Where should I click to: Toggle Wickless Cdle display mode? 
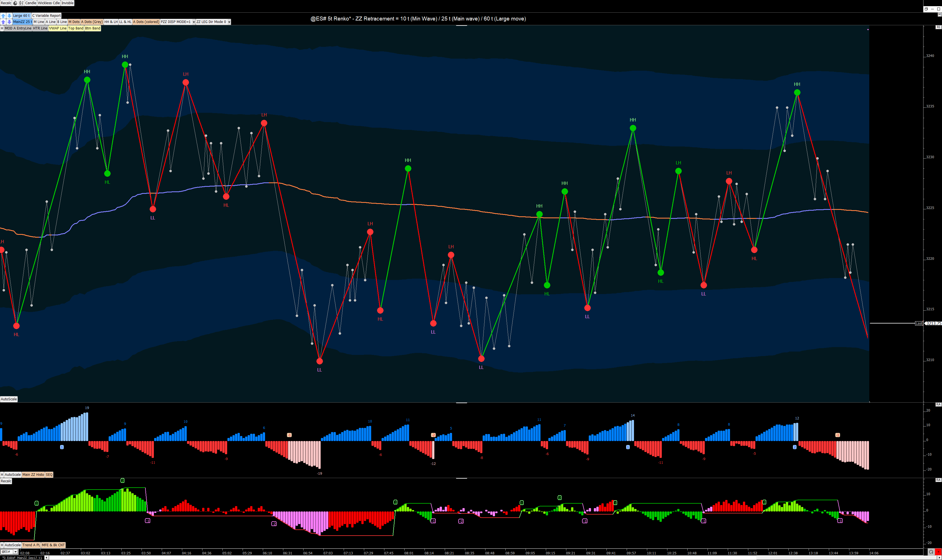tap(49, 3)
